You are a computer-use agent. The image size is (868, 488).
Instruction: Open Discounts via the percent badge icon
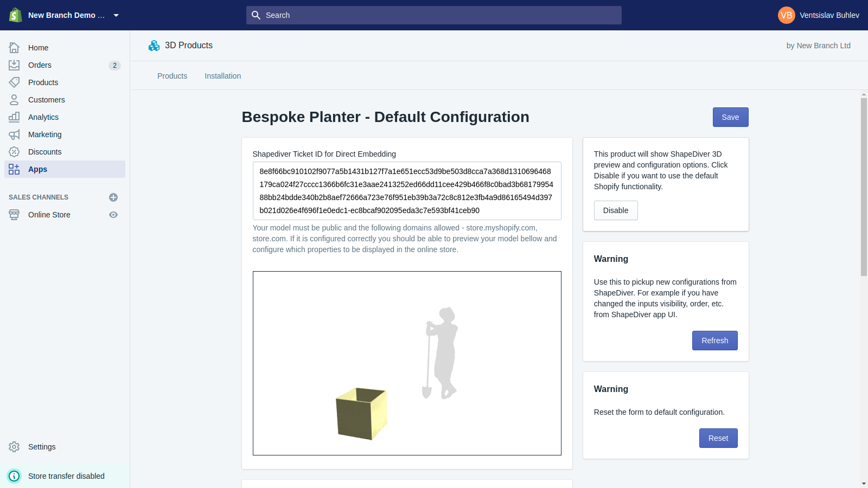[14, 152]
